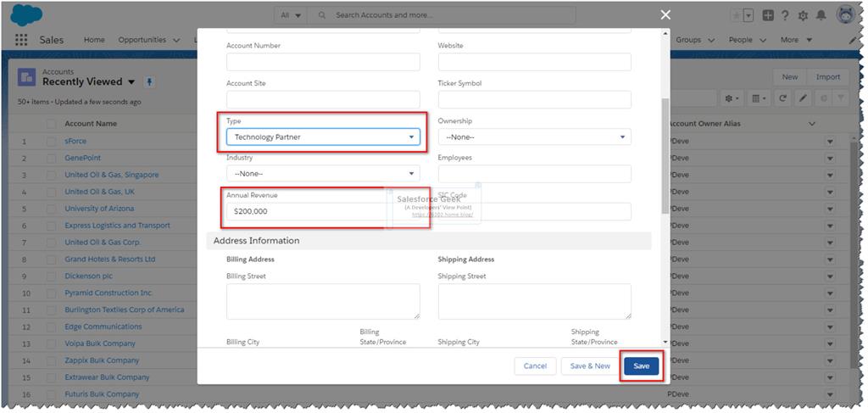Open the Global Actions plus icon
868x413 pixels.
[768, 15]
